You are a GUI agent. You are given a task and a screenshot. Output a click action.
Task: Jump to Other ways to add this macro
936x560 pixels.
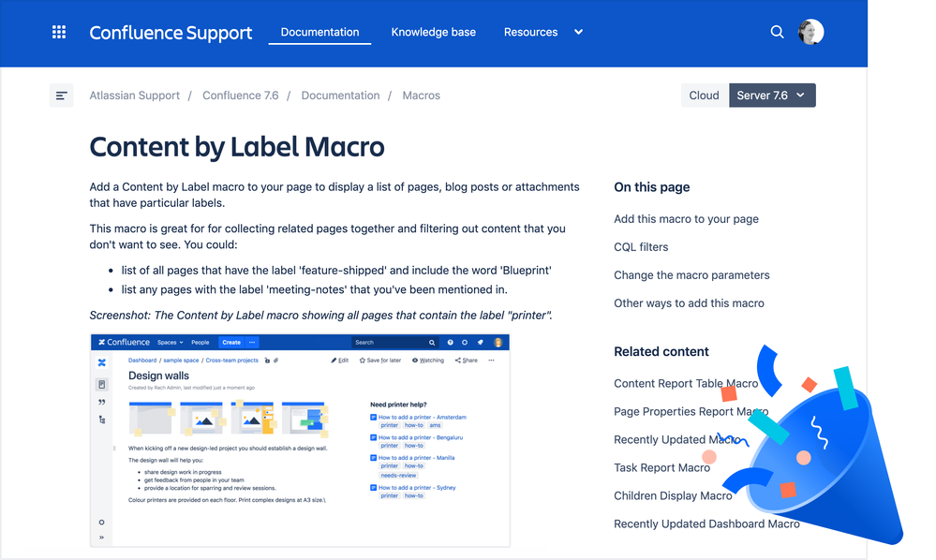[689, 303]
